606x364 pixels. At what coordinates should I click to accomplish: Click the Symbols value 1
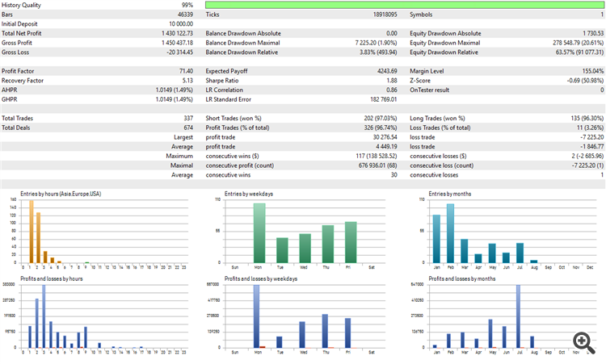coord(602,15)
